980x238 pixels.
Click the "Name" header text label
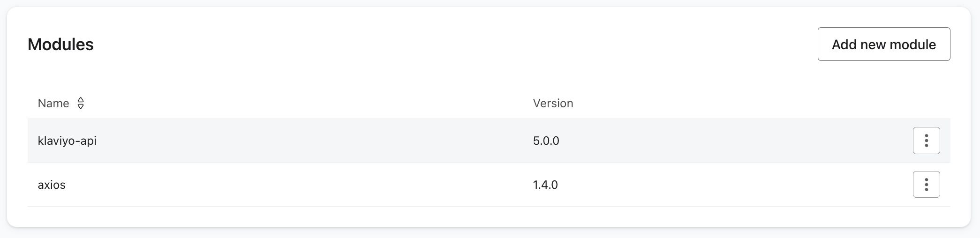[x=53, y=103]
